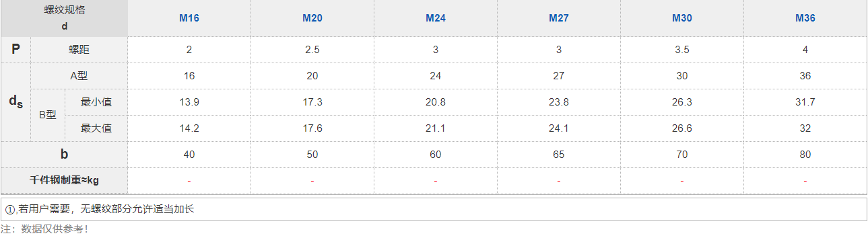
Task: Click the 螺纹规格 d header cell
Action: click(x=64, y=18)
